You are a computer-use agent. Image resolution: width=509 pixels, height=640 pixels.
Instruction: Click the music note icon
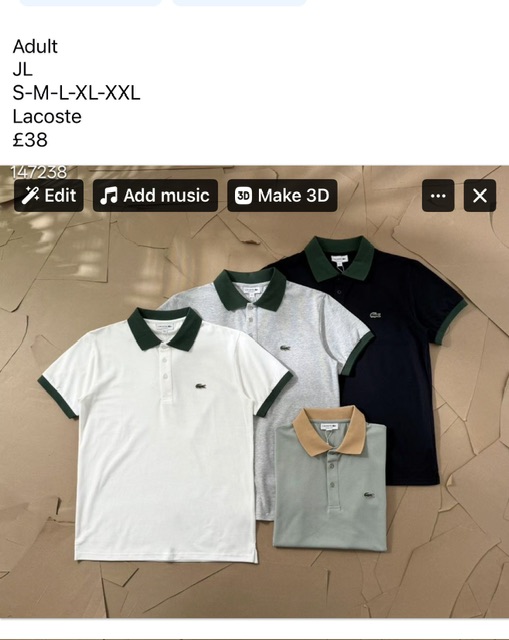[x=109, y=196]
